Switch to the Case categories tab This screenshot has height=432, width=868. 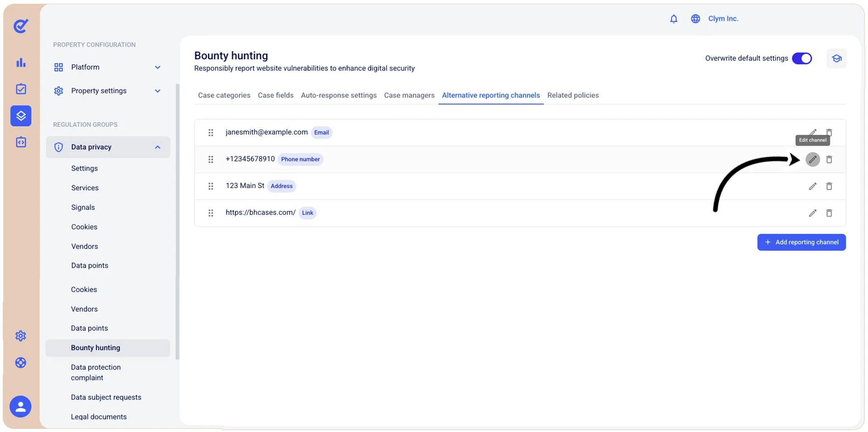(224, 95)
